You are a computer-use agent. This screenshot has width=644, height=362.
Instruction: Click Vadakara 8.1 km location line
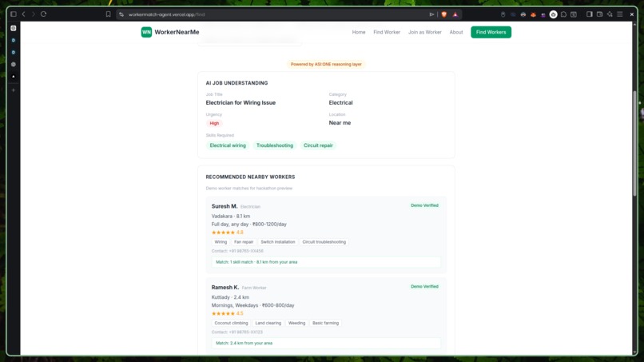click(x=230, y=216)
